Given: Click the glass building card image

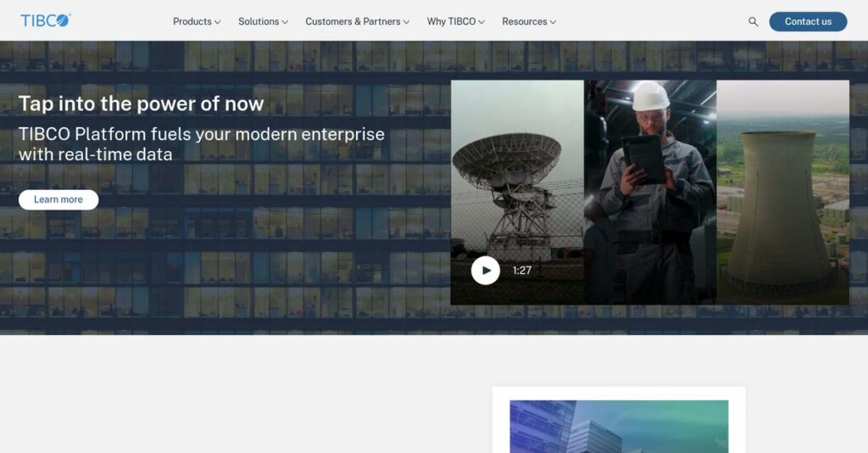Looking at the screenshot, I should [x=619, y=427].
